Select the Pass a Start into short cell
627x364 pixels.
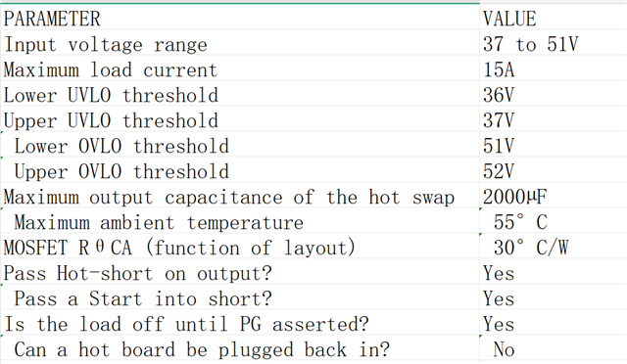click(240, 296)
